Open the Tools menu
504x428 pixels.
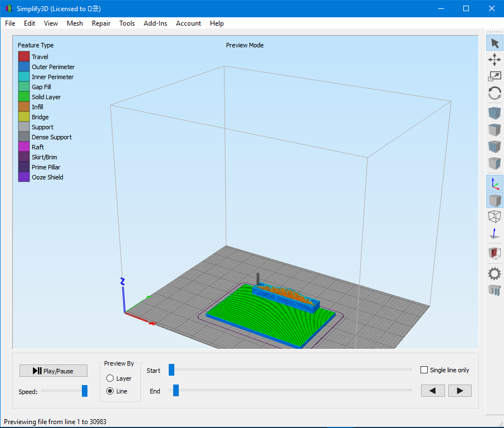pyautogui.click(x=127, y=23)
